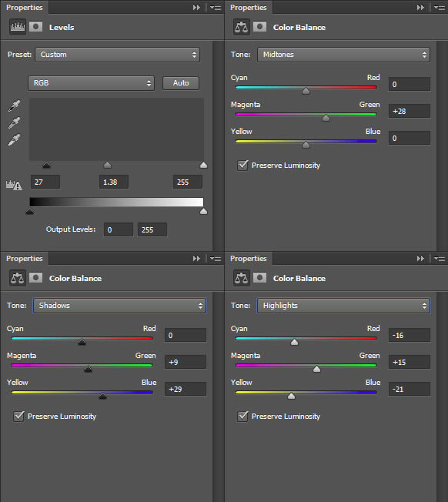Click the Auto button in Levels
Viewport: 448px width, 502px height.
pos(181,83)
